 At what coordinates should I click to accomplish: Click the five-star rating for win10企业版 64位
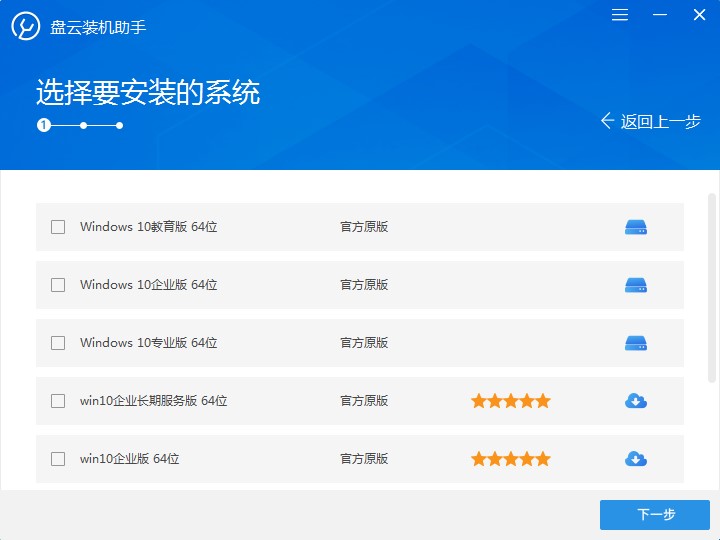(x=511, y=459)
